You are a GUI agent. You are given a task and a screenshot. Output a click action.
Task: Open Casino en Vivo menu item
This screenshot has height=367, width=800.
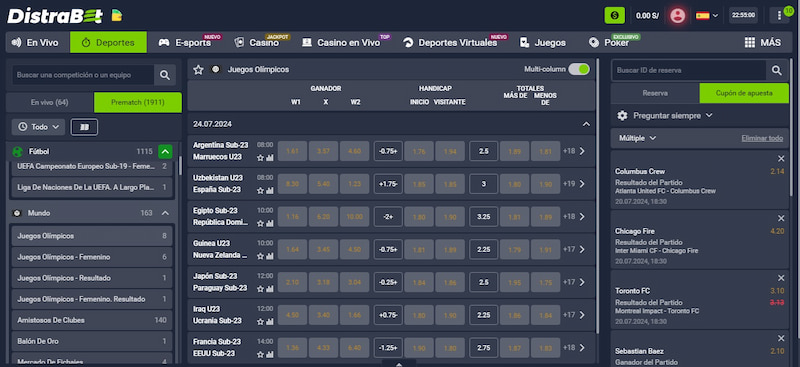point(341,42)
